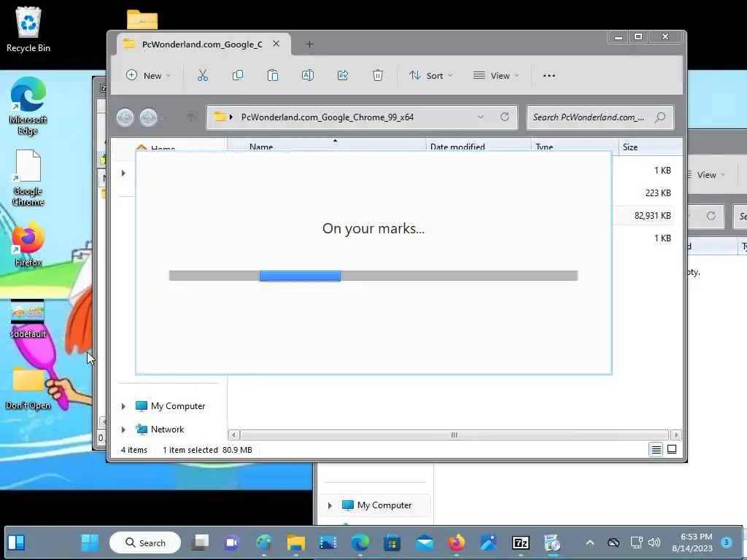Sort by the Name column header
747x560 pixels.
(327, 146)
